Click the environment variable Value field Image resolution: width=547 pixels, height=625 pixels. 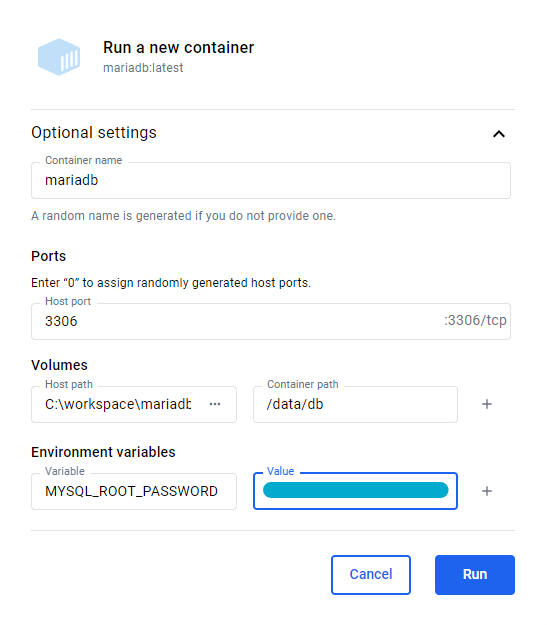click(x=355, y=491)
